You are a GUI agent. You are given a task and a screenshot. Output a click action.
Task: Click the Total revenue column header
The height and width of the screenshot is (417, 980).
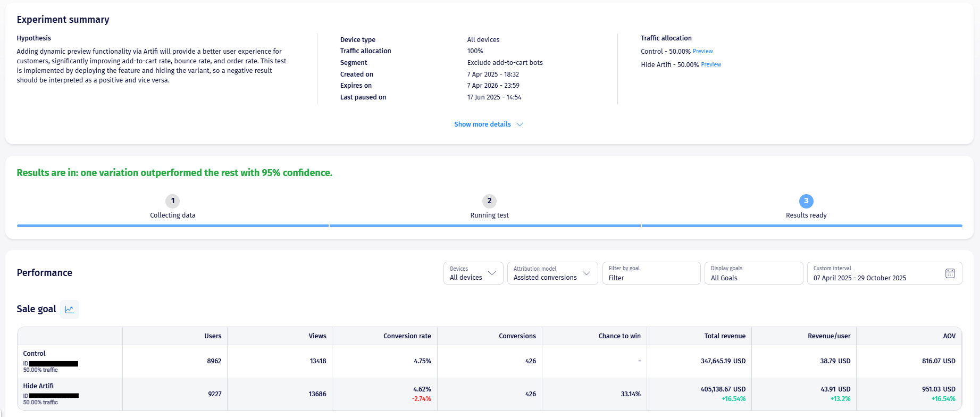(724, 336)
